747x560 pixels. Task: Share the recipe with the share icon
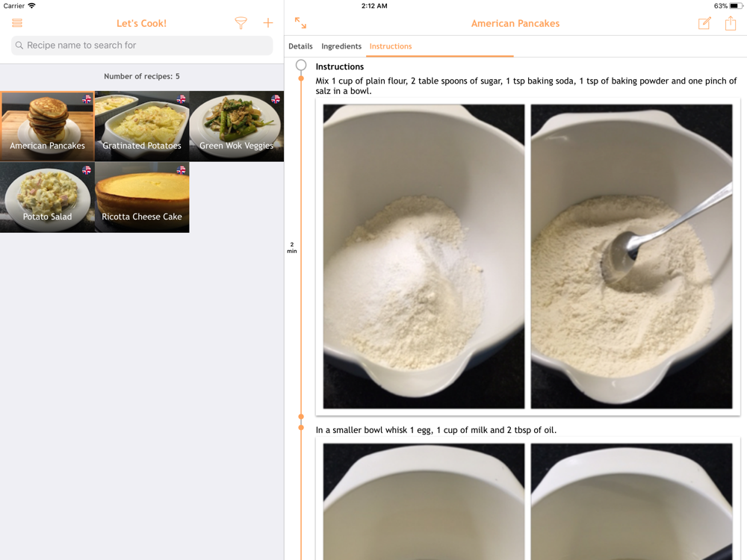[731, 23]
